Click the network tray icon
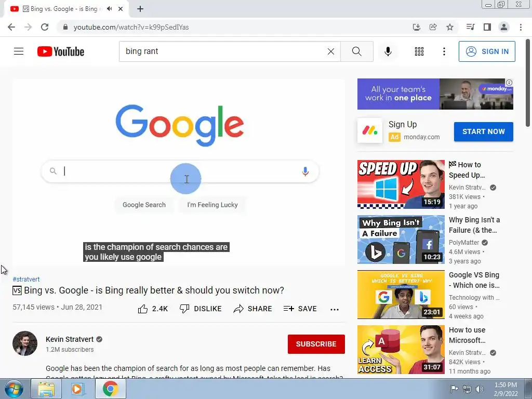 [467, 389]
